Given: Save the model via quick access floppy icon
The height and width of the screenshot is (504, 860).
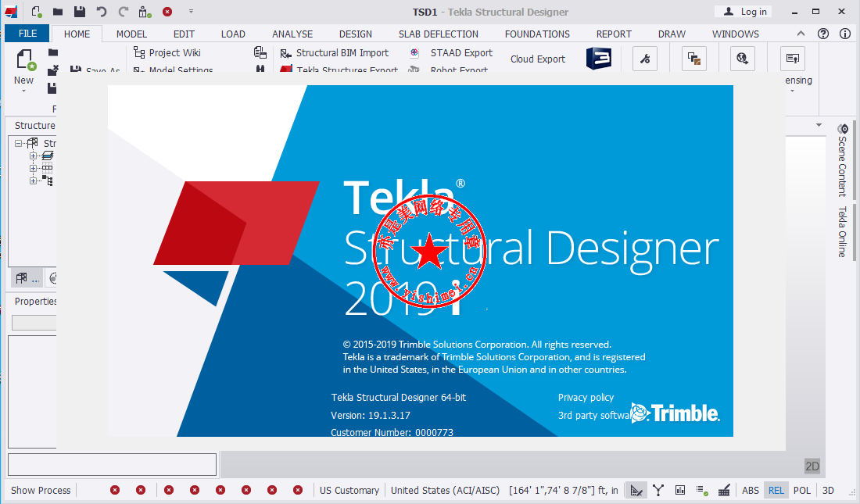Looking at the screenshot, I should click(x=80, y=12).
